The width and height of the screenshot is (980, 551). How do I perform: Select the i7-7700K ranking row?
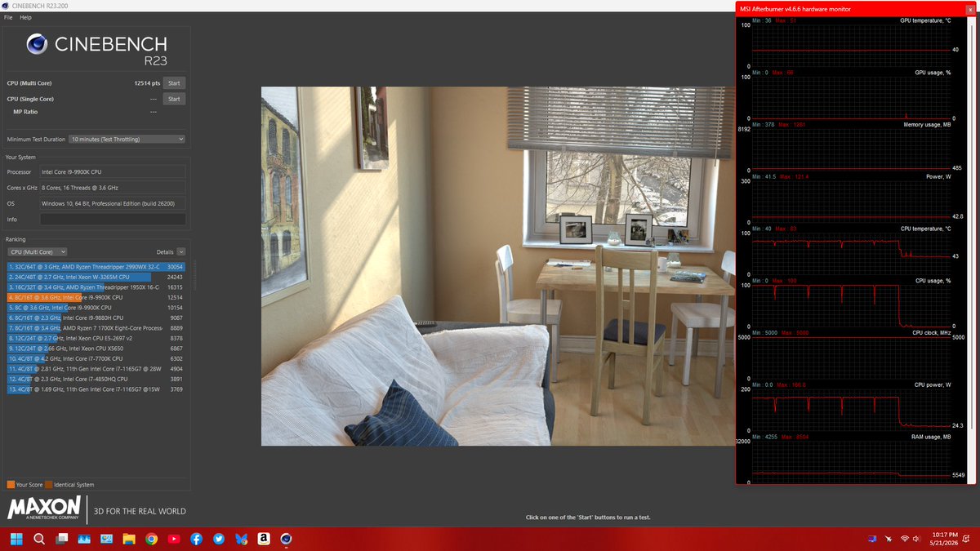pos(96,358)
